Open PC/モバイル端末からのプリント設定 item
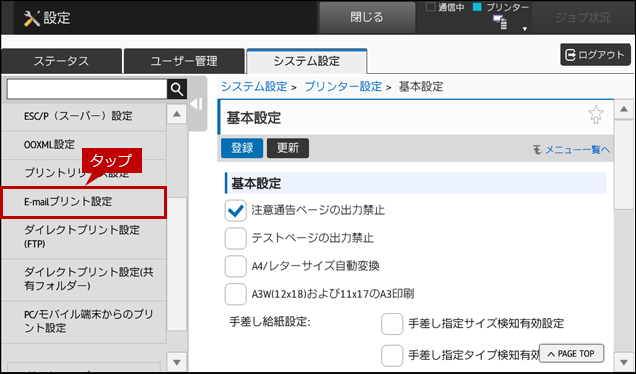This screenshot has width=636, height=374. coord(84,322)
